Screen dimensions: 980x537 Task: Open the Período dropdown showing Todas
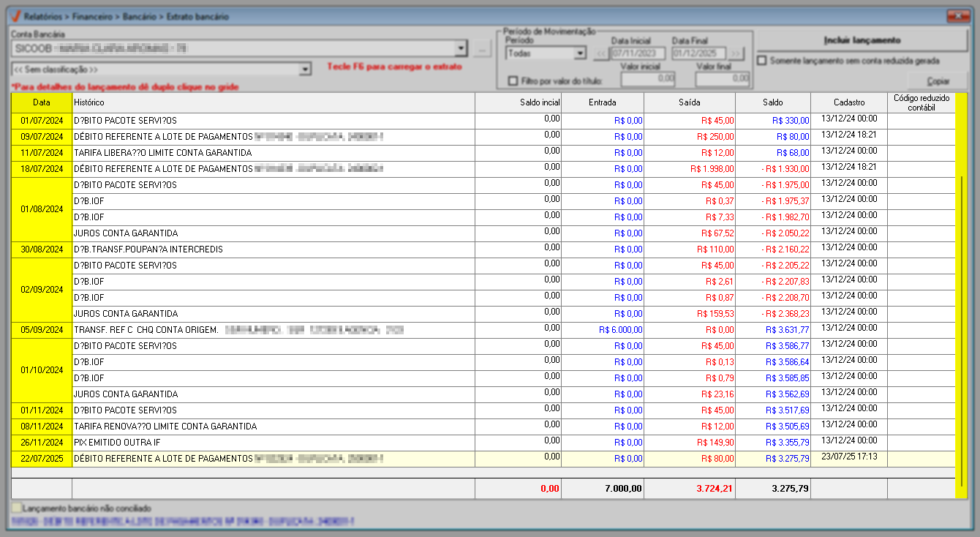click(x=579, y=53)
